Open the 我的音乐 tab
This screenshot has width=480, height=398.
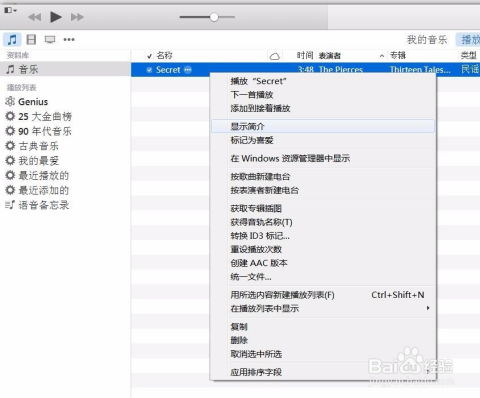(x=427, y=40)
